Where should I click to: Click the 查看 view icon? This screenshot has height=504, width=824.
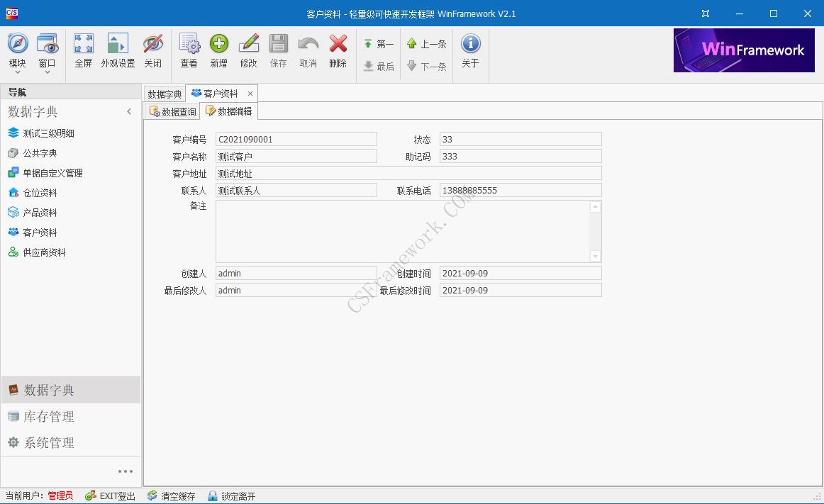(x=189, y=50)
